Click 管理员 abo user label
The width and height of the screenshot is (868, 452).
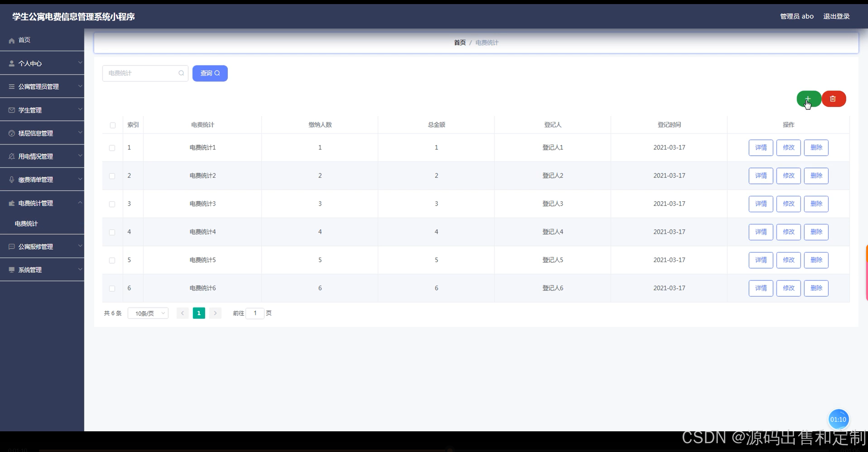[797, 16]
